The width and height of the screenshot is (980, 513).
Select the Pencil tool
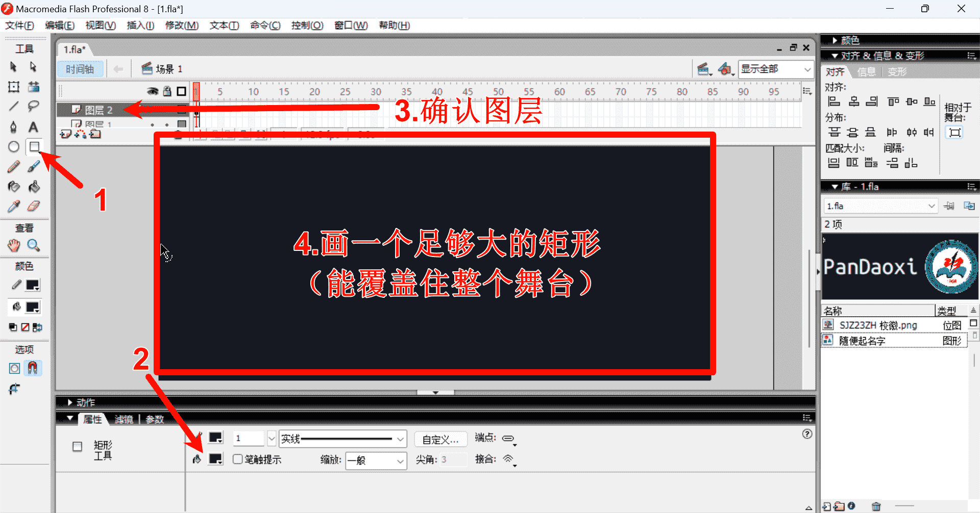[14, 167]
